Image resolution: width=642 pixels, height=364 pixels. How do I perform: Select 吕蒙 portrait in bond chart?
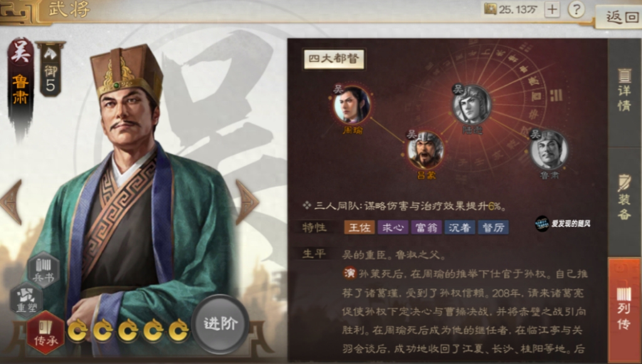coord(426,150)
